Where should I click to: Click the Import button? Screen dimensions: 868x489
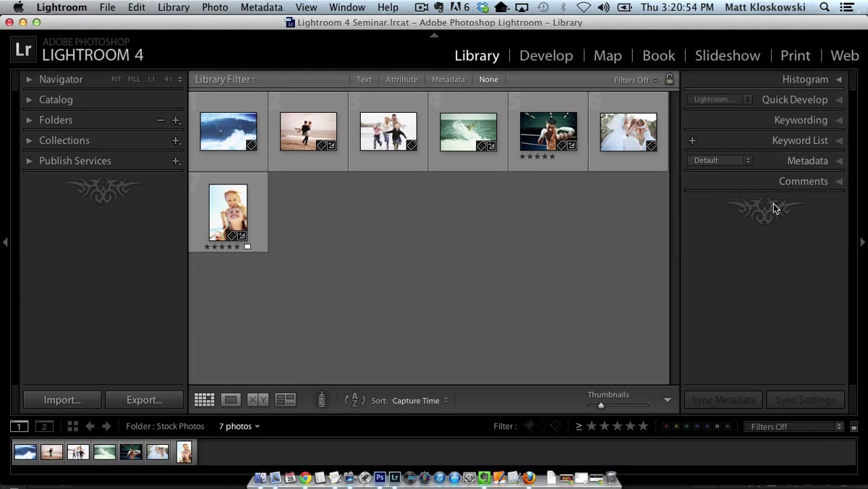click(x=62, y=400)
